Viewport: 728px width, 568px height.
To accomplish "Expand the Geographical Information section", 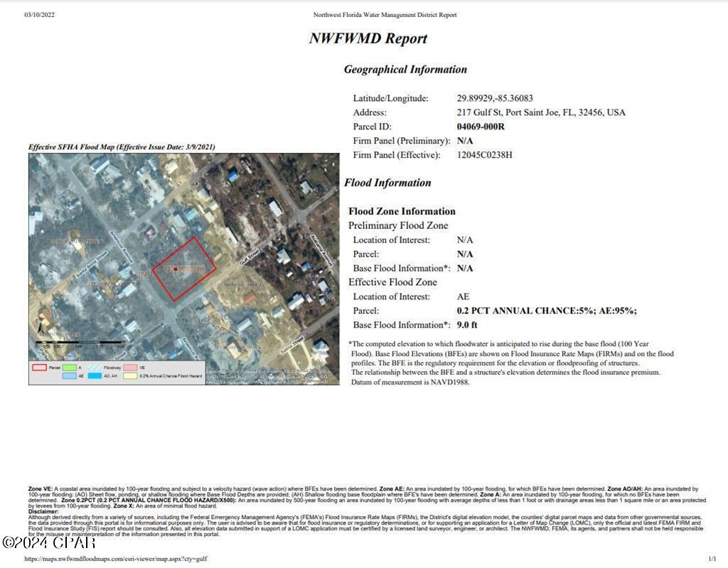I will pyautogui.click(x=405, y=69).
